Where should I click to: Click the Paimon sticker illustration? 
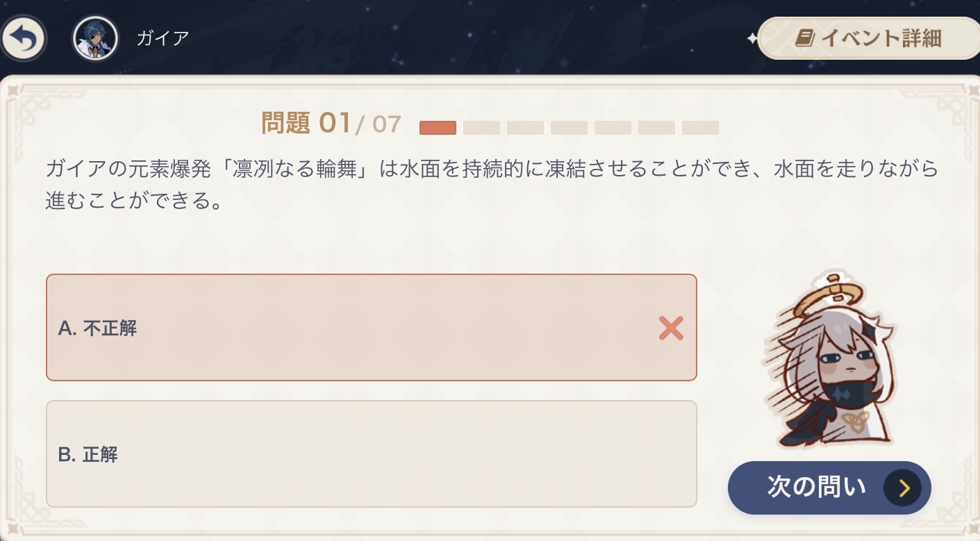[x=827, y=361]
